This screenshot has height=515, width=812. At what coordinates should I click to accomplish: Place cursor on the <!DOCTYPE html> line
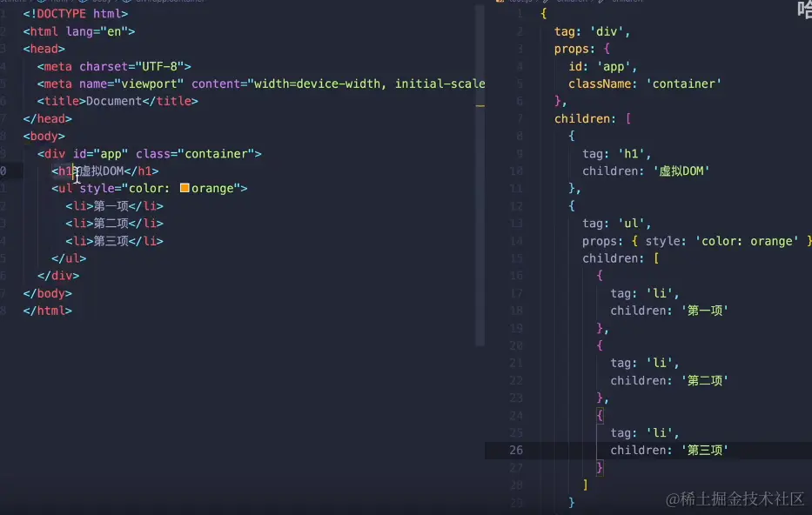pyautogui.click(x=76, y=14)
